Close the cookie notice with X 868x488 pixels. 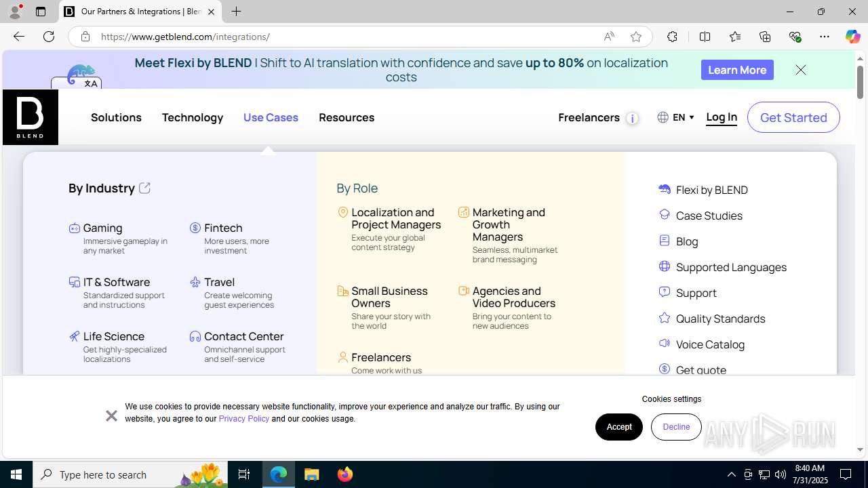coord(112,415)
